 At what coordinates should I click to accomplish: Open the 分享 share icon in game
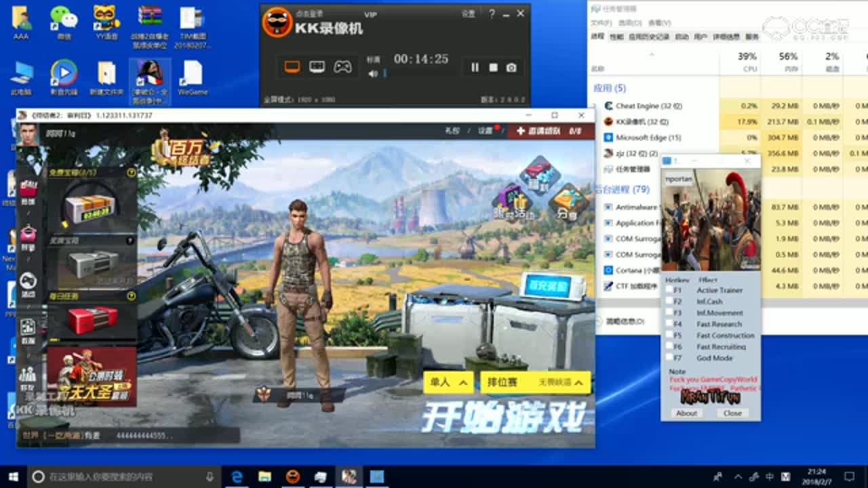[568, 202]
